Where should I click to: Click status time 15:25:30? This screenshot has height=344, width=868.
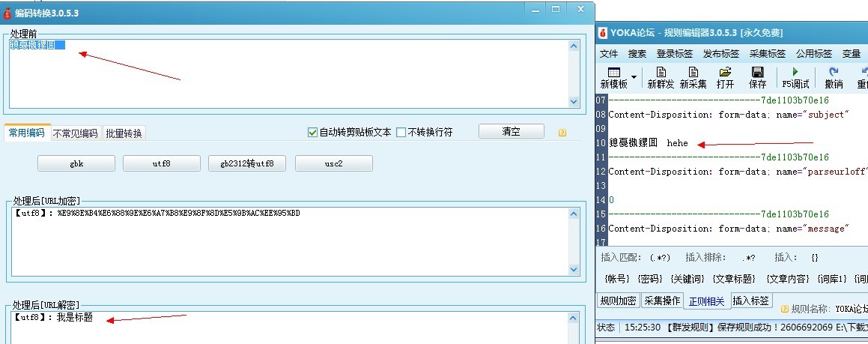pyautogui.click(x=642, y=328)
